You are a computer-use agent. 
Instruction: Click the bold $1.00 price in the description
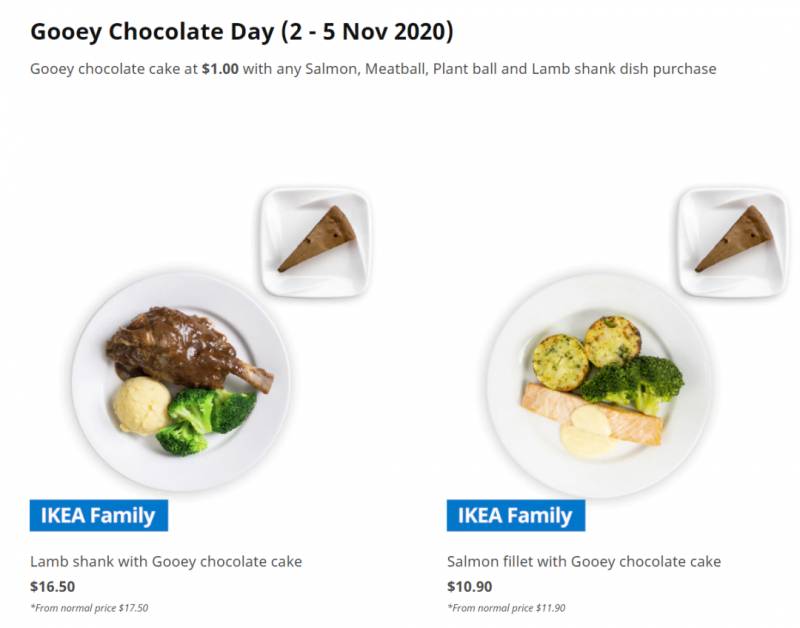220,69
